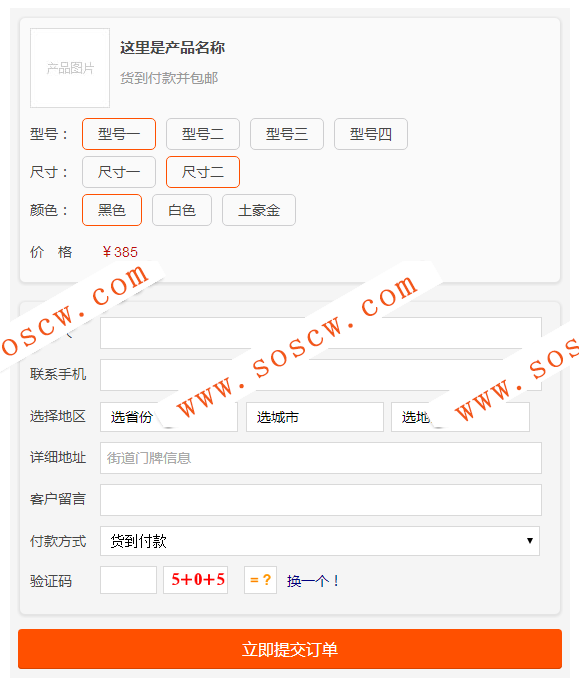Pick the 型号三 model option
The width and height of the screenshot is (579, 689).
pyautogui.click(x=286, y=134)
